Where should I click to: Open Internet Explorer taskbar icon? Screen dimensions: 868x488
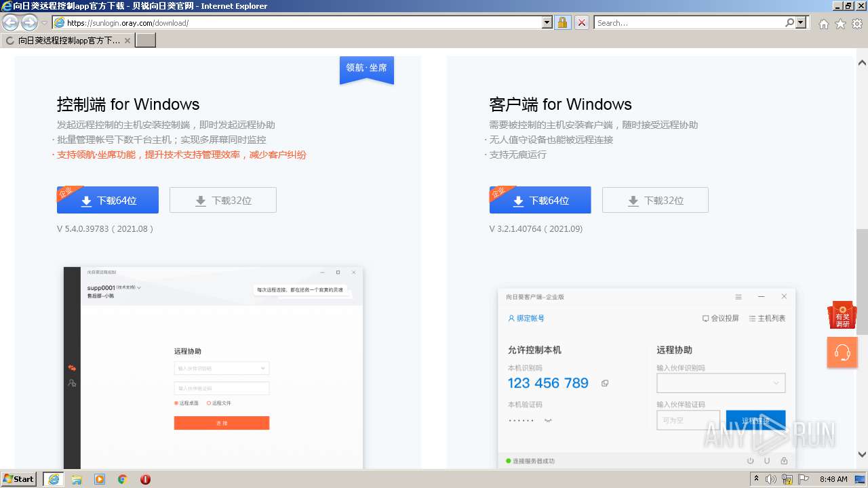tap(54, 479)
